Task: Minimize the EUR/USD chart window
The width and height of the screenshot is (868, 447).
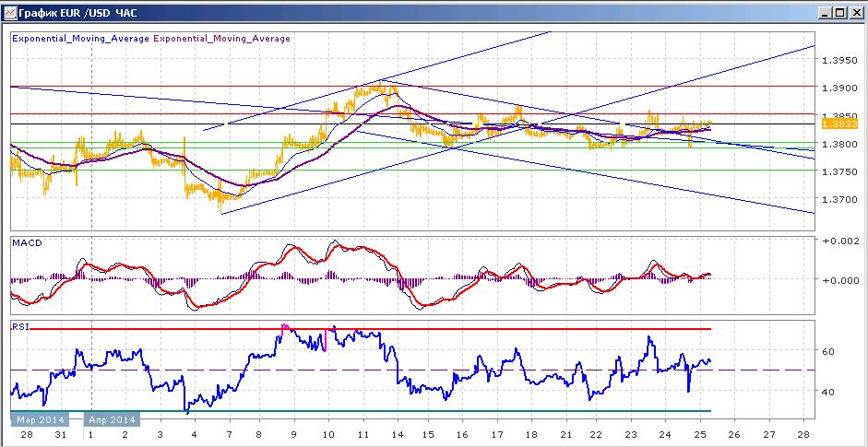Action: click(825, 13)
